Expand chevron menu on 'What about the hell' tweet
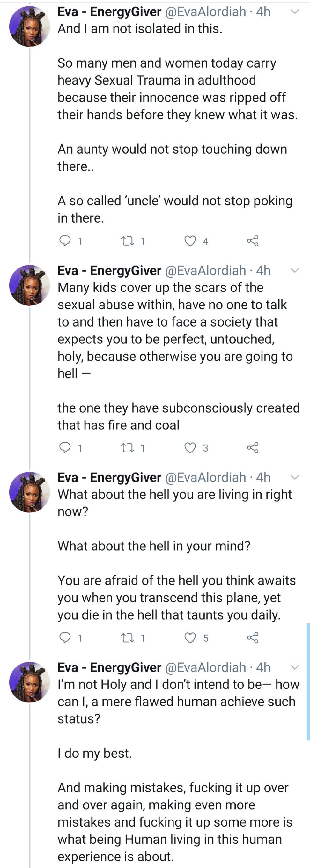This screenshot has height=868, width=310. click(x=295, y=477)
